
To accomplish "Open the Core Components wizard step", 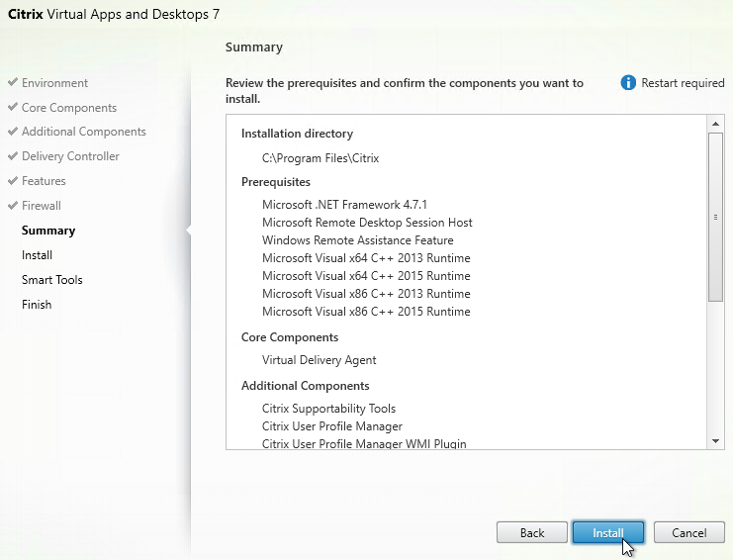I will 69,108.
